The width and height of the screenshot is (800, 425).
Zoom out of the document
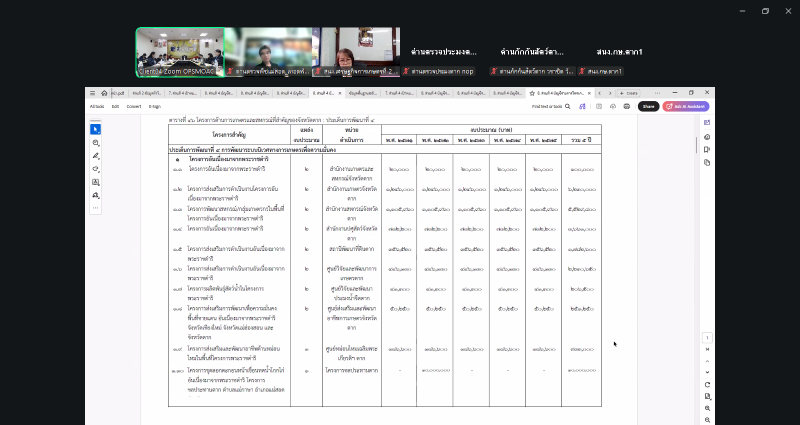(707, 420)
